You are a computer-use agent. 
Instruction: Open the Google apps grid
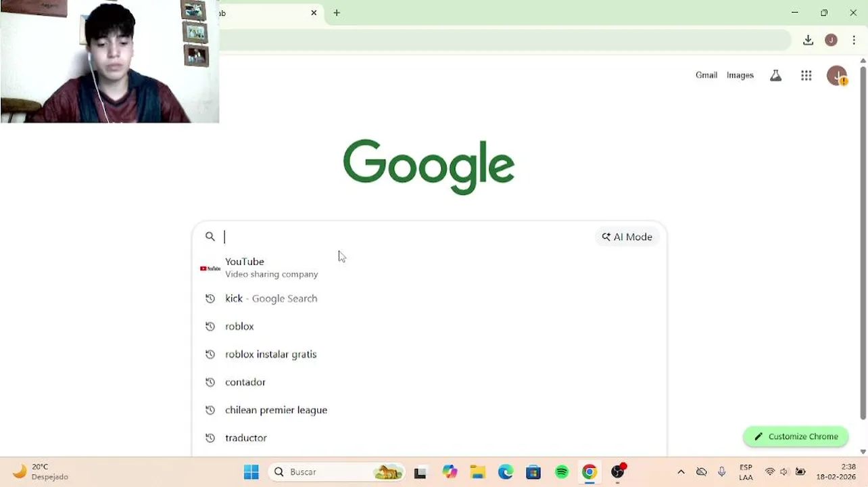(806, 76)
